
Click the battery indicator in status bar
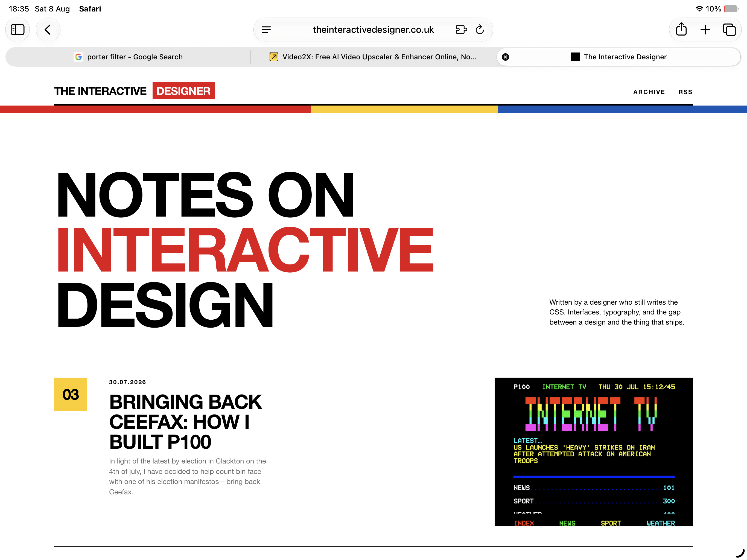coord(731,9)
